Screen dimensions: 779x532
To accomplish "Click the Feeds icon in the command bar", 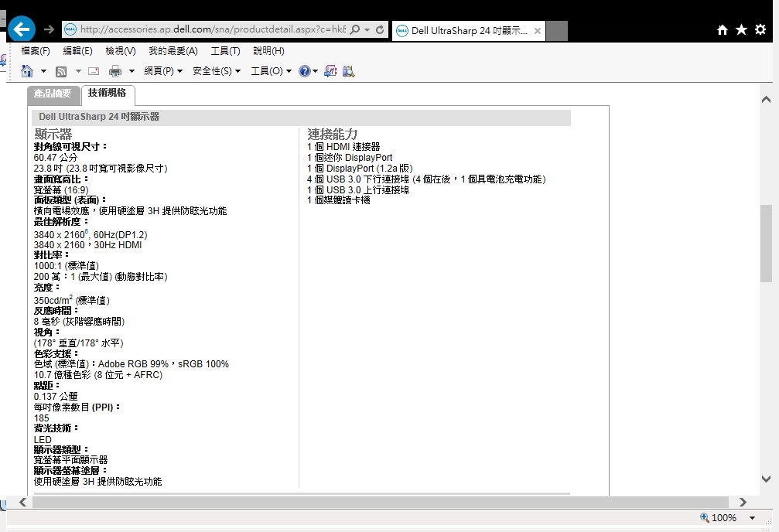I will 61,72.
